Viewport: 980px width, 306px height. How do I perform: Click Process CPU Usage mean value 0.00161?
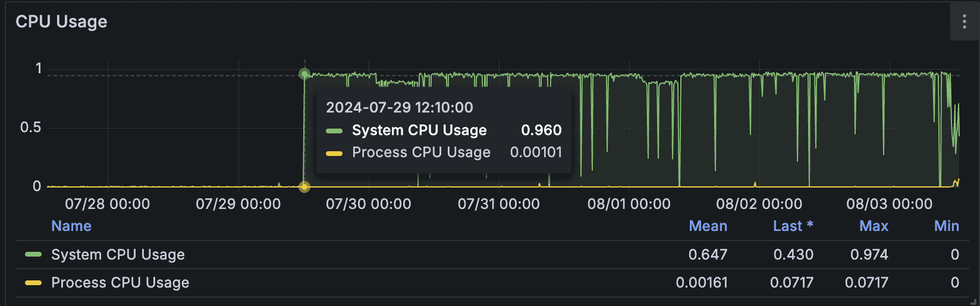click(702, 283)
